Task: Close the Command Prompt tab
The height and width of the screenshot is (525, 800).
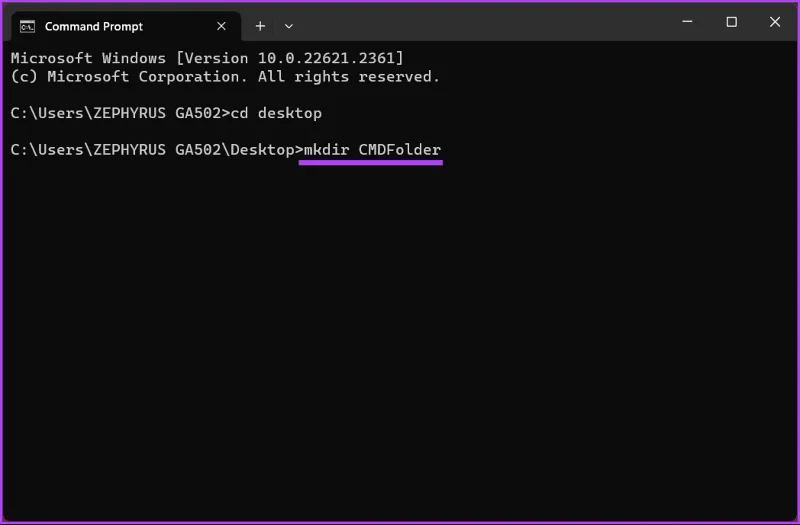Action: (x=221, y=26)
